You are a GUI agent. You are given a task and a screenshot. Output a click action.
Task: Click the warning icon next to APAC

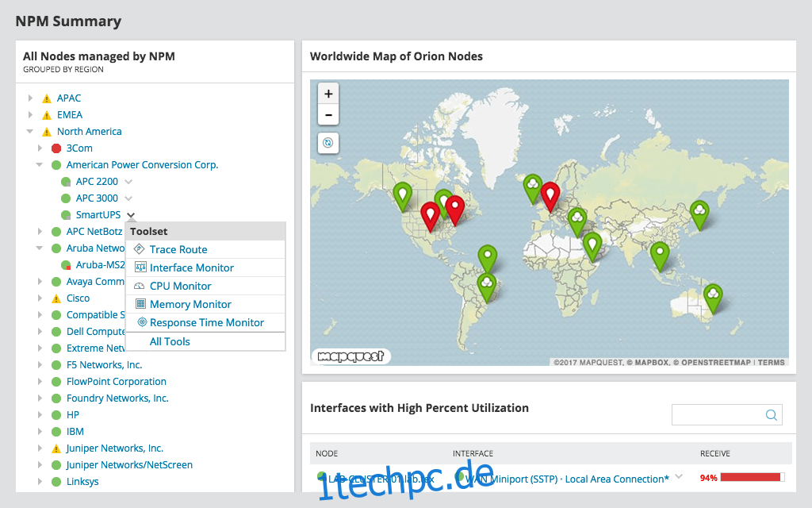click(47, 98)
